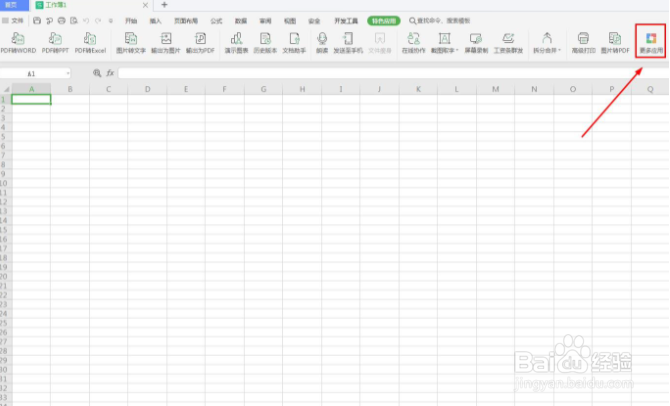Open the 演示图表 presentation chart tool
670x406 pixels.
click(x=236, y=43)
